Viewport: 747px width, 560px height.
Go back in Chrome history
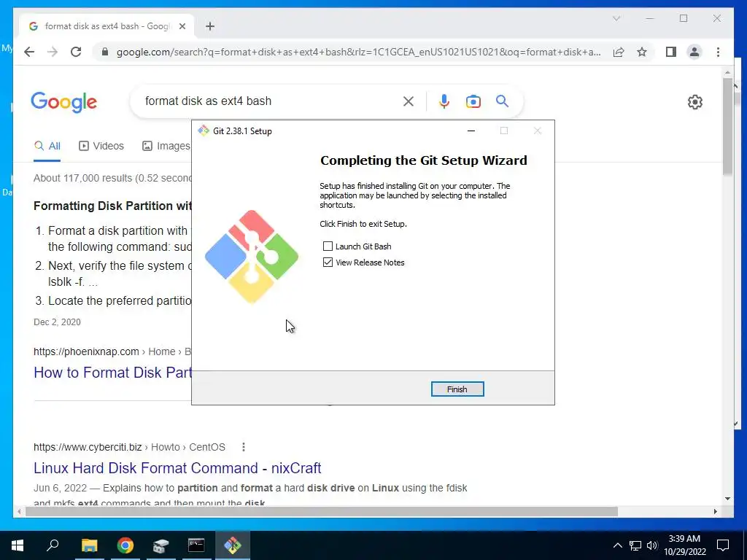click(29, 52)
